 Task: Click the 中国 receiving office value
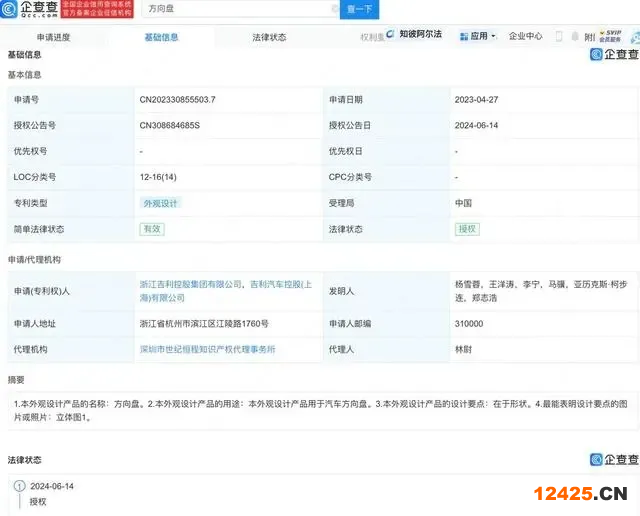pyautogui.click(x=463, y=203)
